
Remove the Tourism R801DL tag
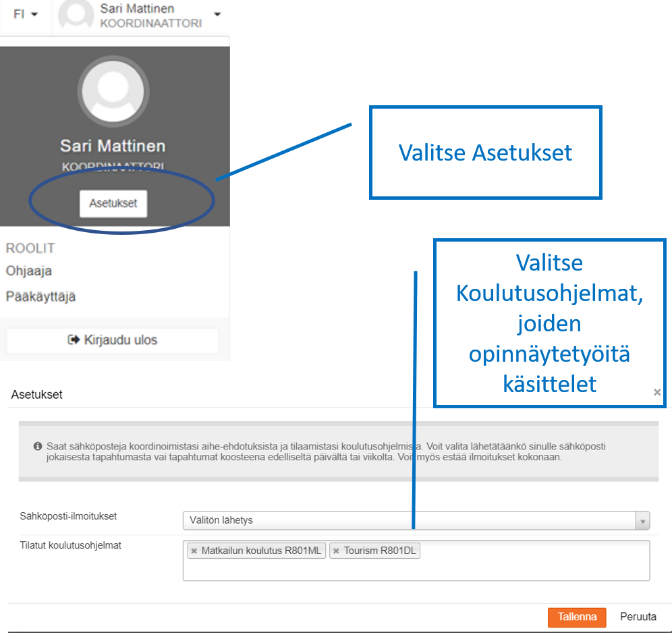pyautogui.click(x=336, y=551)
